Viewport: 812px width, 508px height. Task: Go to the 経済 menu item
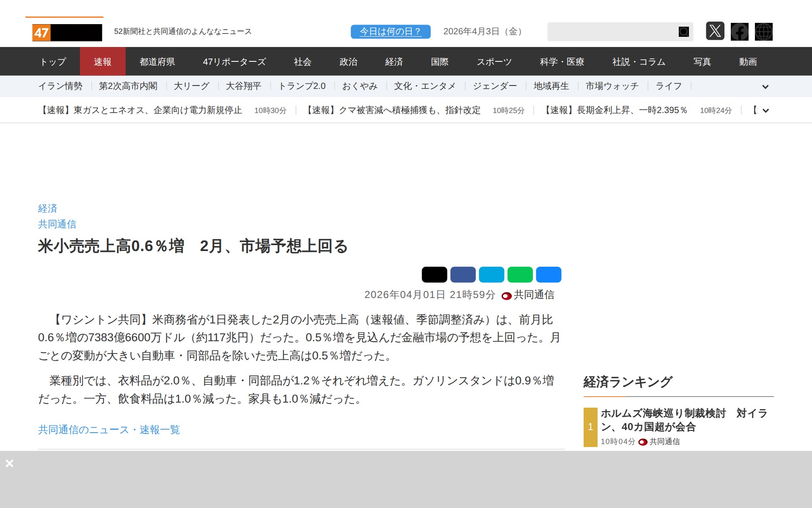pyautogui.click(x=393, y=62)
